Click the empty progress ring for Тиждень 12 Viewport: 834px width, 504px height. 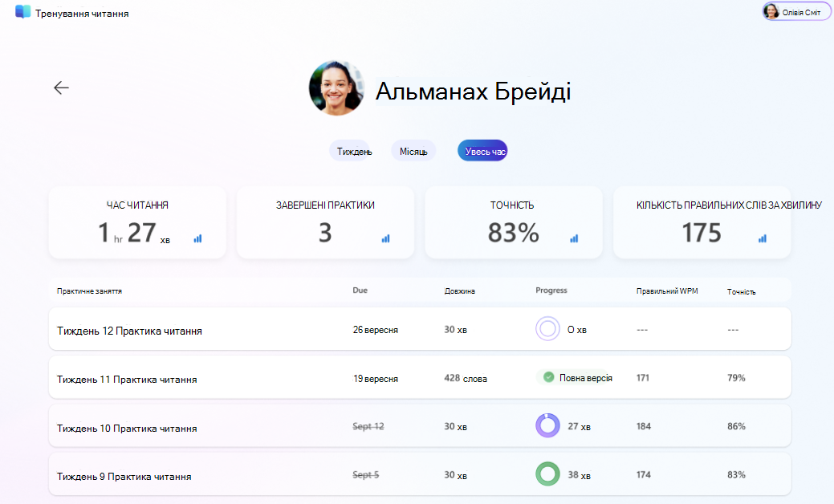click(x=547, y=328)
